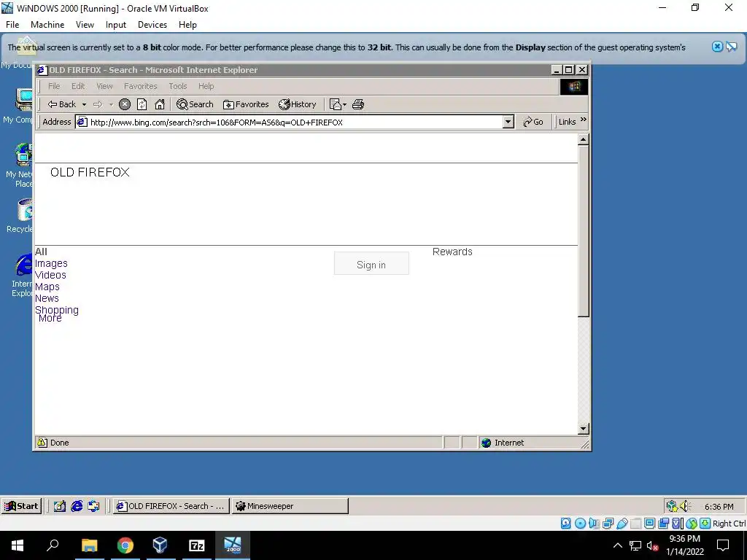The height and width of the screenshot is (560, 747).
Task: Open IE File menu
Action: tap(54, 86)
